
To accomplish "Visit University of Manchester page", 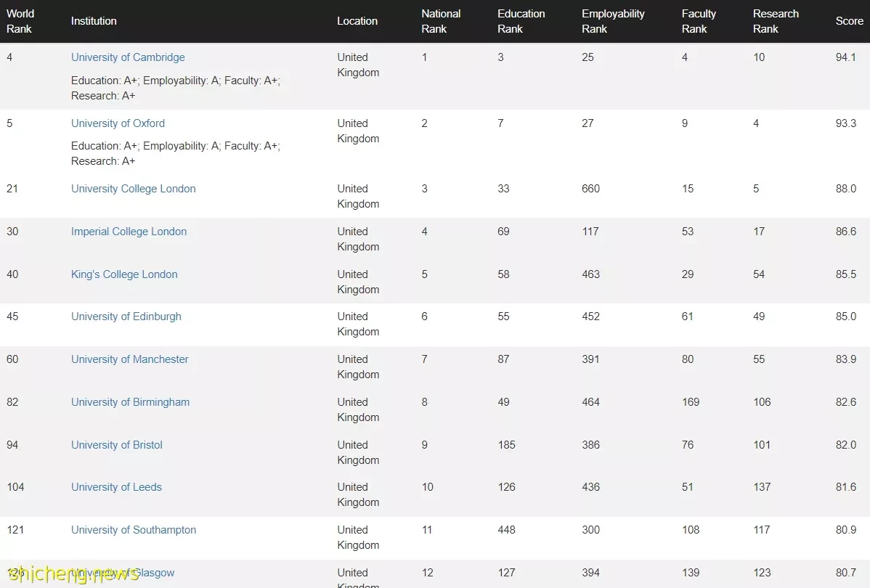I will [129, 359].
